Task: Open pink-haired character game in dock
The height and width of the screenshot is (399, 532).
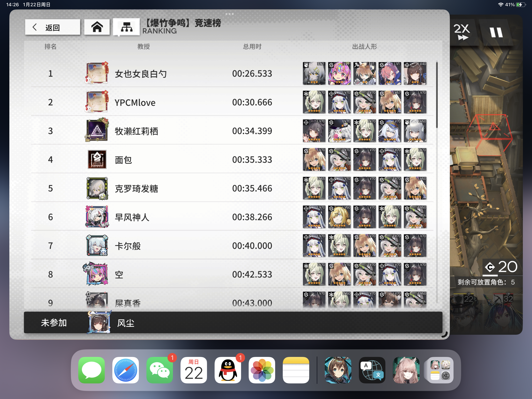Action: click(x=406, y=370)
